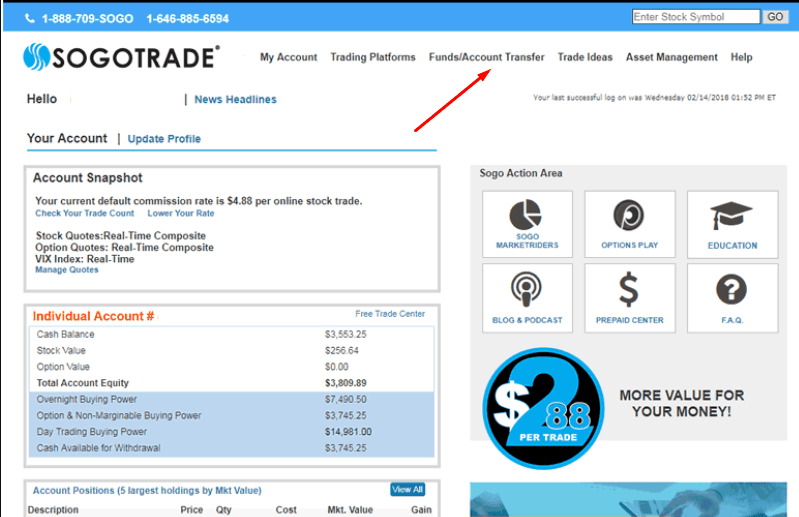This screenshot has height=517, width=799.
Task: Click the Manage Quotes link
Action: (67, 269)
